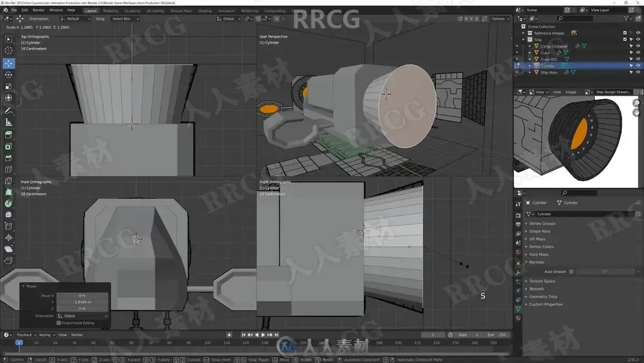Open the Object Data mesh properties tab
This screenshot has height=363, width=644.
518,309
